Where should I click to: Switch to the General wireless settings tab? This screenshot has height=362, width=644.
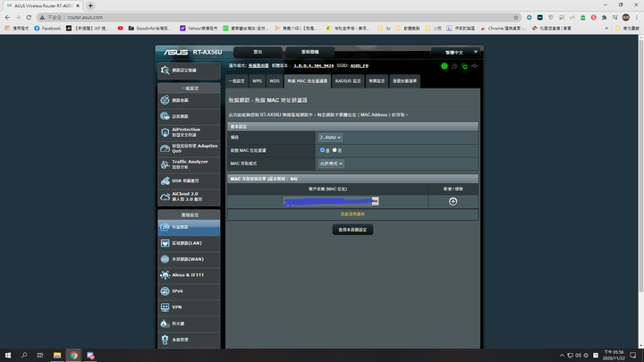point(237,81)
